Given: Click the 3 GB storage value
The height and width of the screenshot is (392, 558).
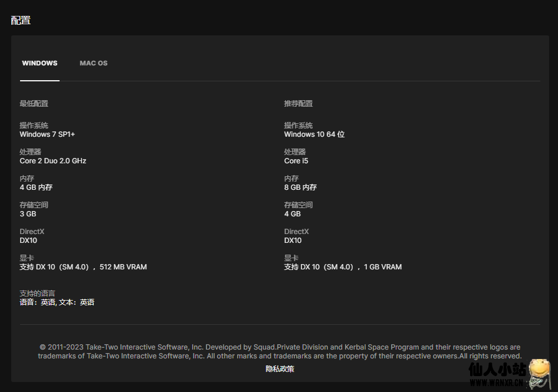Looking at the screenshot, I should pos(28,214).
